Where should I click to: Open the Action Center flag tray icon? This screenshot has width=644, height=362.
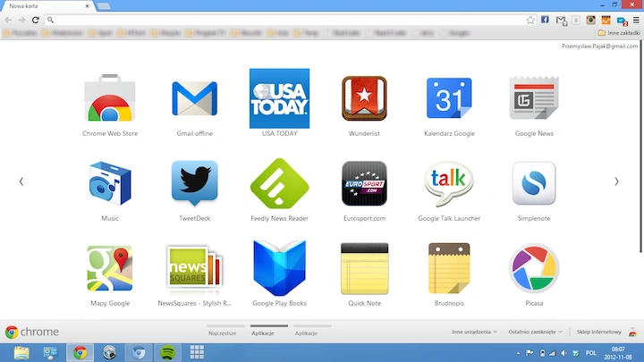pyautogui.click(x=530, y=353)
